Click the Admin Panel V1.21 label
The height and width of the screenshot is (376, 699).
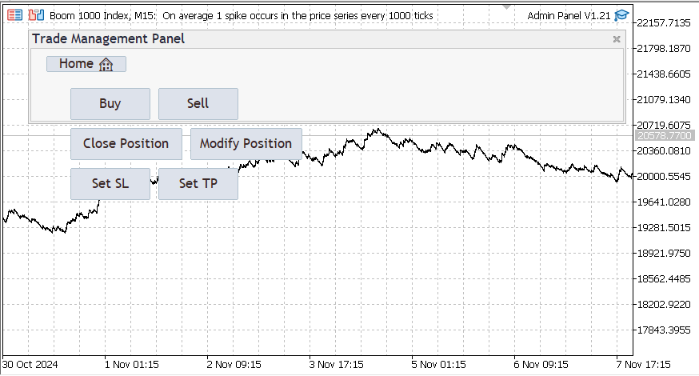568,16
